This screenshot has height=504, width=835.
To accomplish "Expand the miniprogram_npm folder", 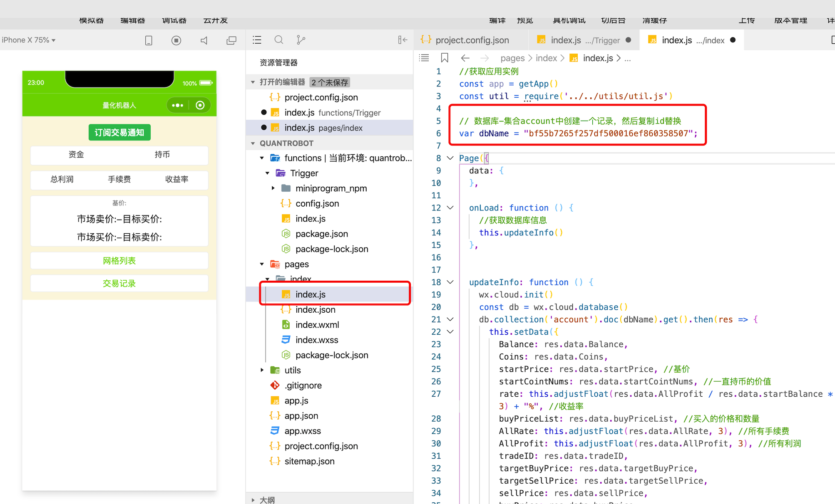I will pyautogui.click(x=273, y=188).
